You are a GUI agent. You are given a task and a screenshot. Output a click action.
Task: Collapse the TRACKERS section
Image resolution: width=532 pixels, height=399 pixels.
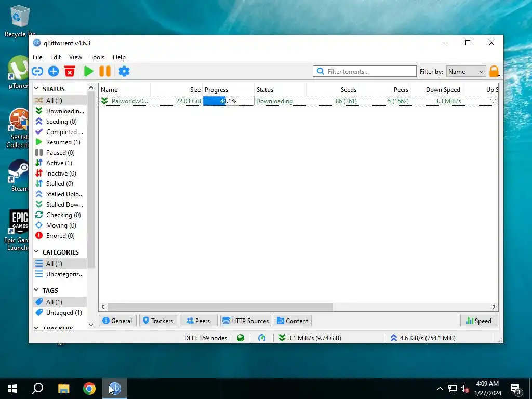pyautogui.click(x=36, y=328)
